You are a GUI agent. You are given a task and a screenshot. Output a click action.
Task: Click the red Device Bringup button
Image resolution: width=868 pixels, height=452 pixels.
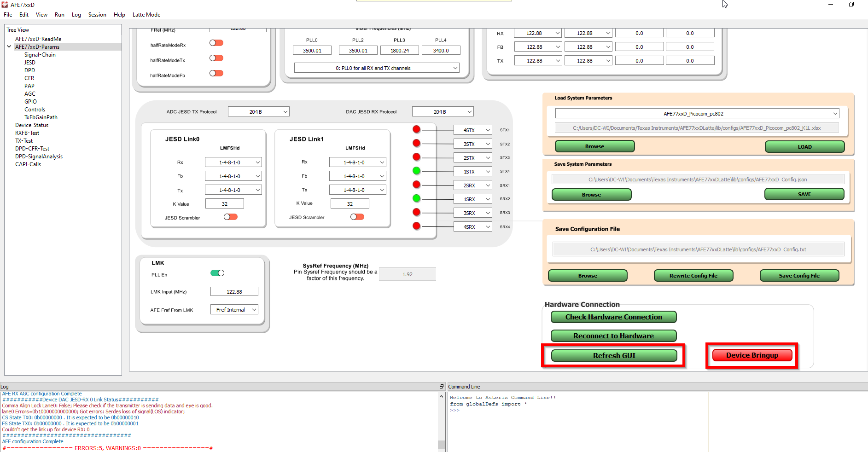point(752,355)
